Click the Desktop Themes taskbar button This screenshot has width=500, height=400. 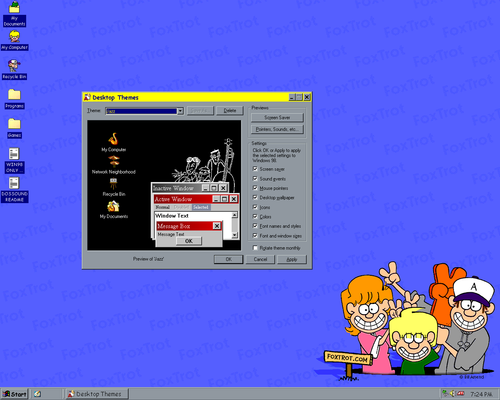pos(96,394)
